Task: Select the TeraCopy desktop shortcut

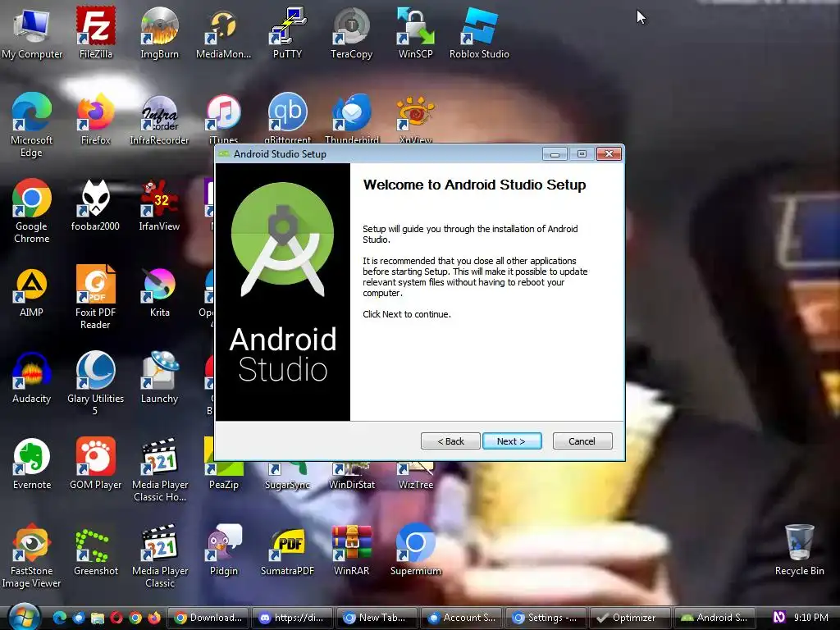Action: [x=351, y=34]
